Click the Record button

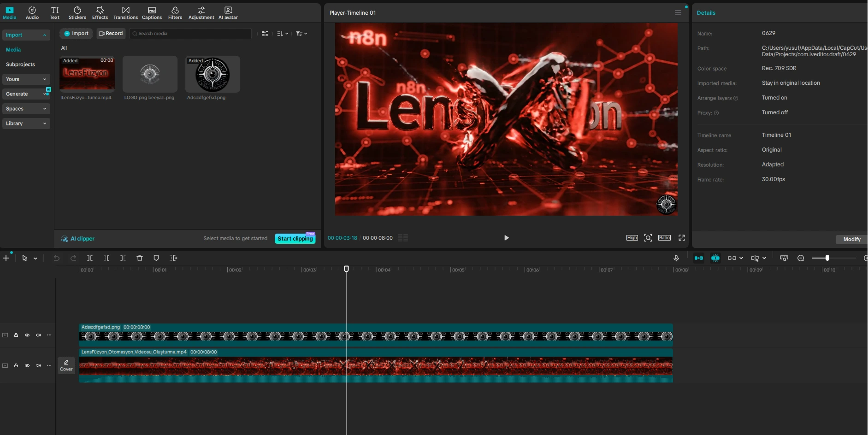pyautogui.click(x=111, y=34)
